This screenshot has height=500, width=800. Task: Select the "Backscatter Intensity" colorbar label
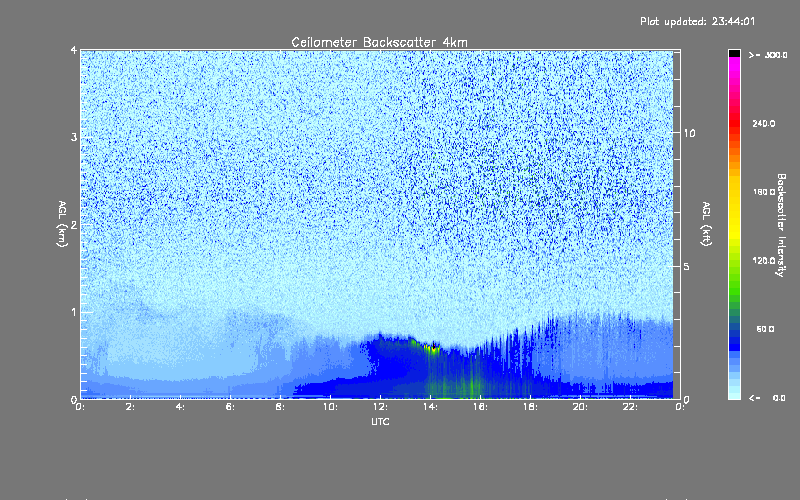pyautogui.click(x=781, y=225)
